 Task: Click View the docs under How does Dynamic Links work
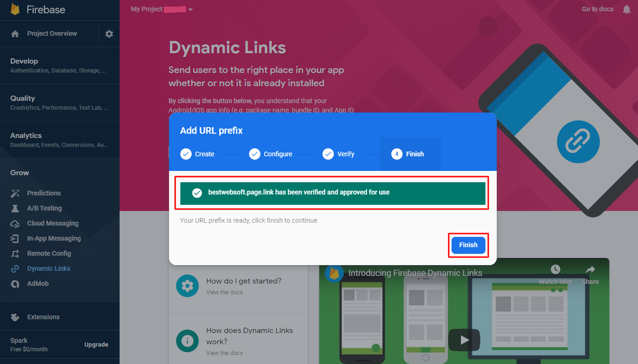tap(225, 353)
